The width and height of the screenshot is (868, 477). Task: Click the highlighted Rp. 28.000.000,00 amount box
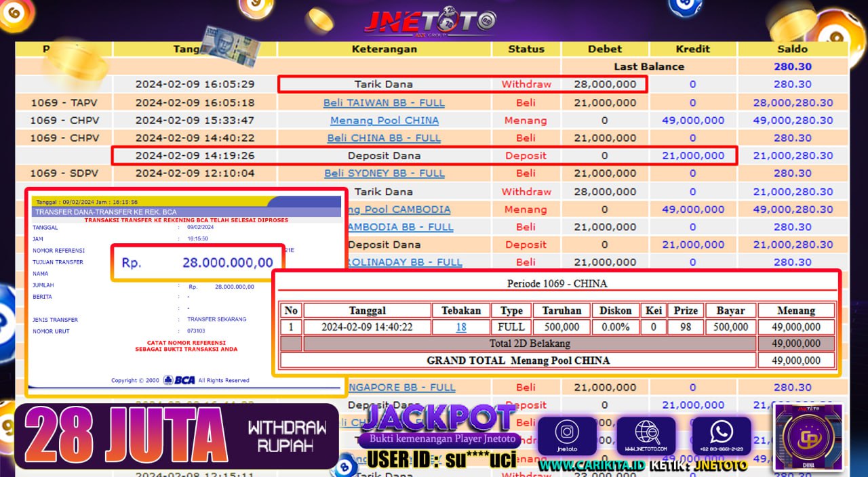tap(197, 263)
